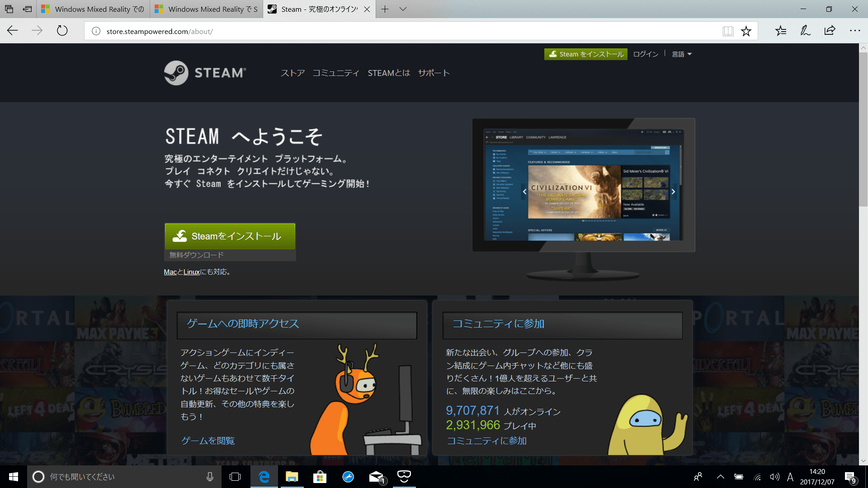This screenshot has width=868, height=488.
Task: Open the tab list chevron next to new tab
Action: click(x=402, y=9)
